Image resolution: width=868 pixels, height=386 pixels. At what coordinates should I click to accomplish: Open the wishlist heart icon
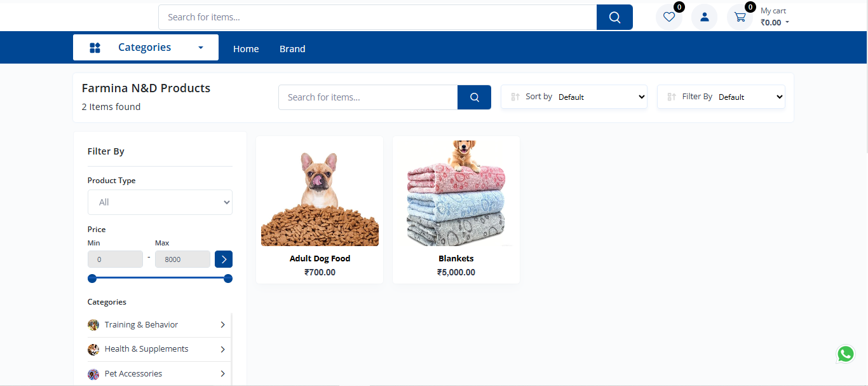point(668,17)
